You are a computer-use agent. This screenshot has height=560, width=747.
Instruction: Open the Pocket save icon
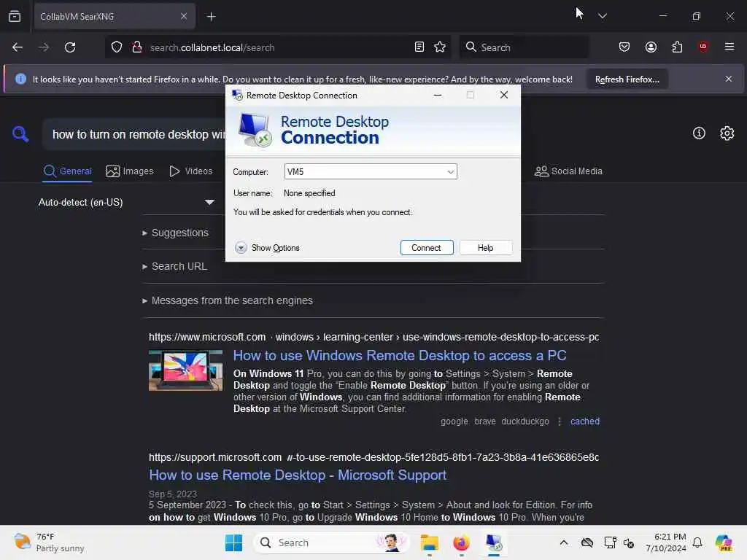(x=624, y=47)
